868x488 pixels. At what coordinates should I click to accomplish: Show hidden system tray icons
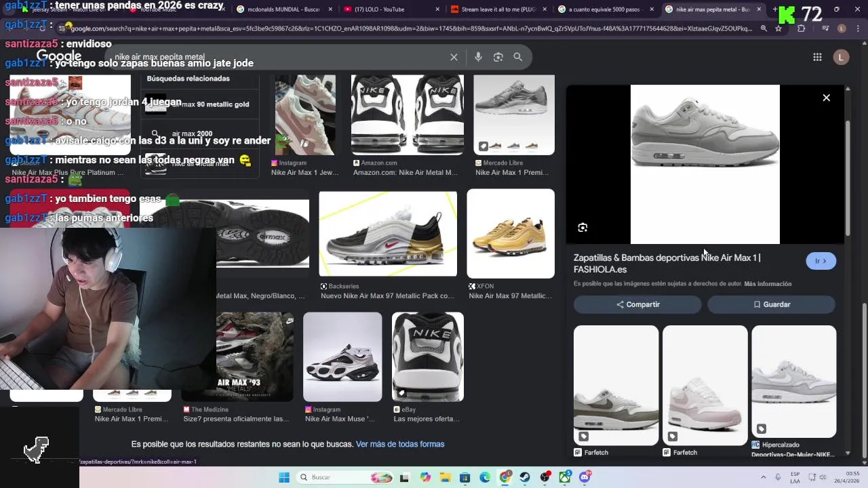(x=764, y=477)
